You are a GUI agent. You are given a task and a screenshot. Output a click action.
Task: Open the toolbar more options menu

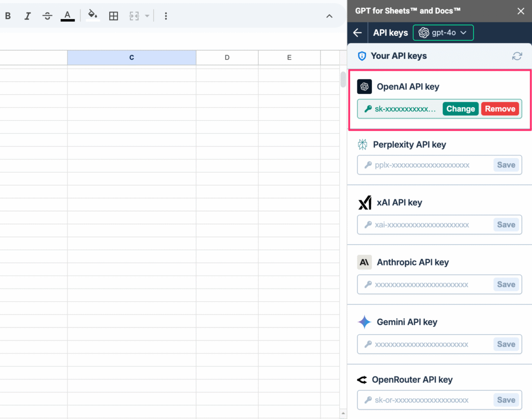pos(166,16)
